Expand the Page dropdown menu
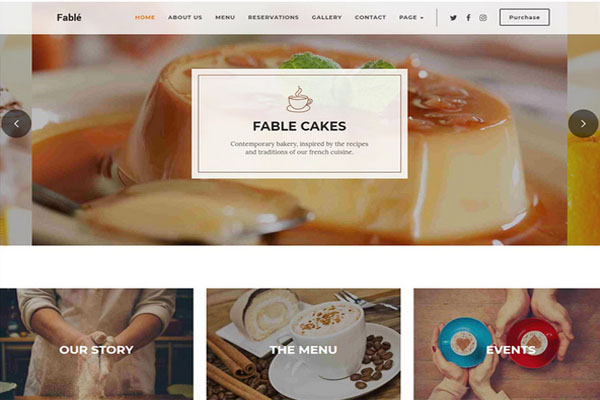This screenshot has width=600, height=400. pos(411,18)
